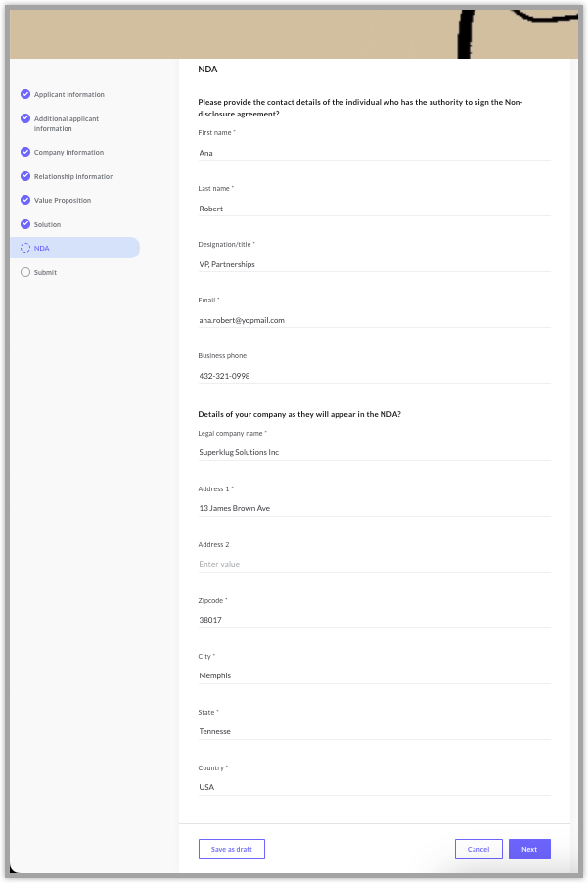Click the Additional applicant information checkmark icon

click(x=25, y=118)
